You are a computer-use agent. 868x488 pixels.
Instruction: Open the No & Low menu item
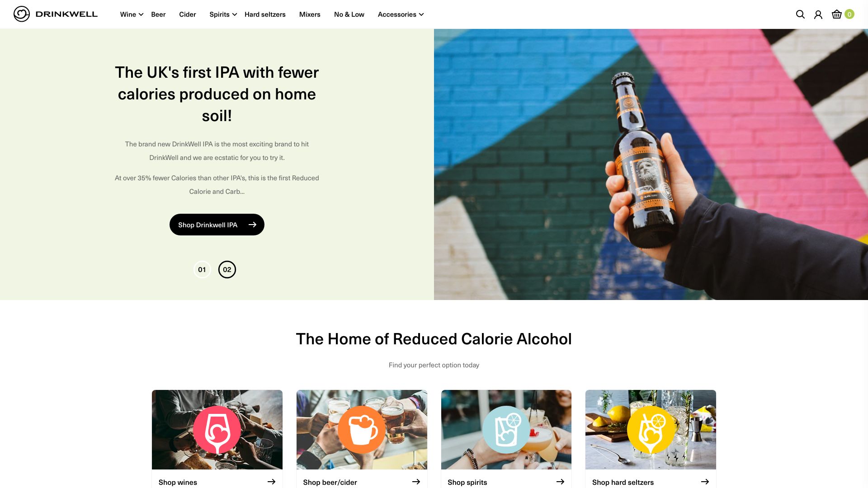pyautogui.click(x=349, y=14)
